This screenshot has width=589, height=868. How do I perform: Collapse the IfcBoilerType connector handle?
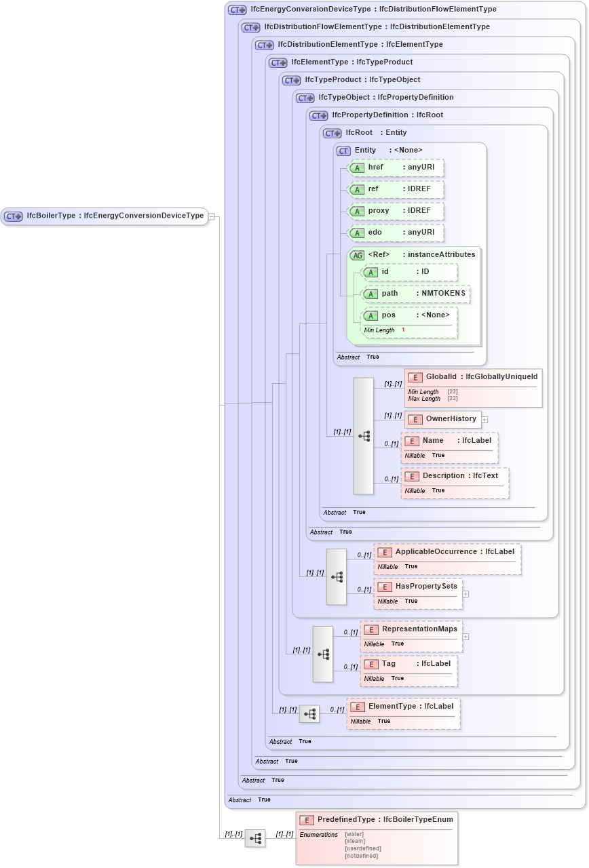[211, 216]
